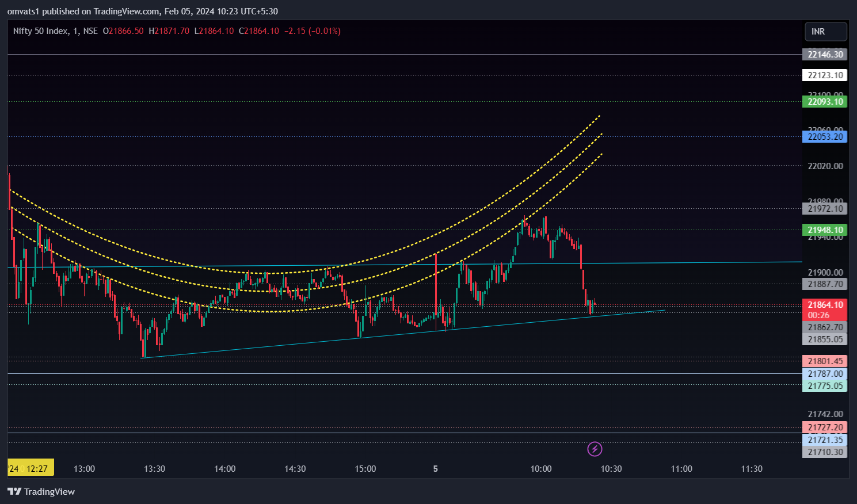
Task: Click the high value H21871.70
Action: 169,31
